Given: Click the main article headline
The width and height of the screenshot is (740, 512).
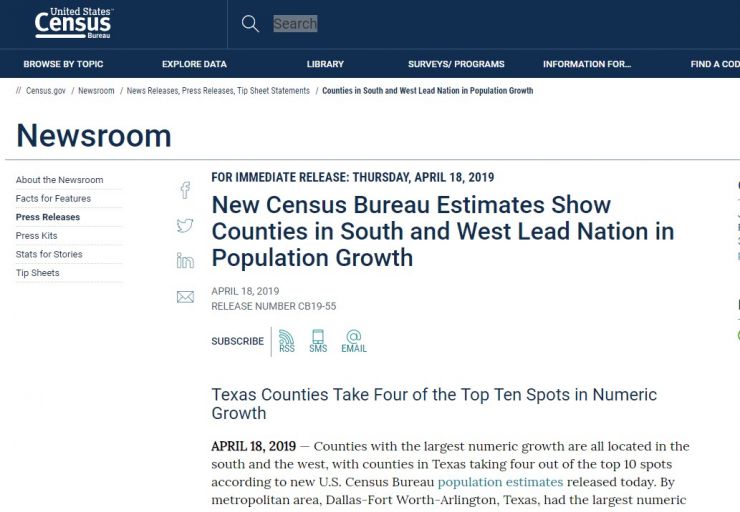Looking at the screenshot, I should pos(443,231).
